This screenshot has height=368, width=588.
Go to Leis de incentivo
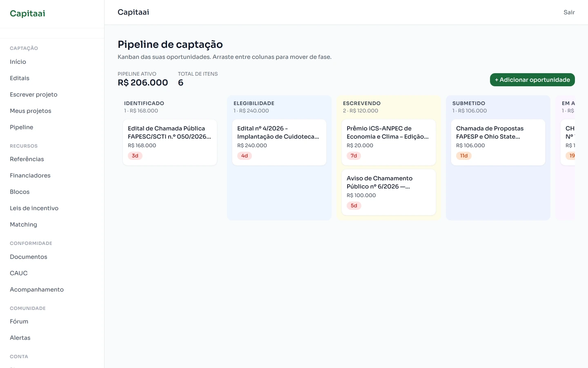click(x=34, y=208)
